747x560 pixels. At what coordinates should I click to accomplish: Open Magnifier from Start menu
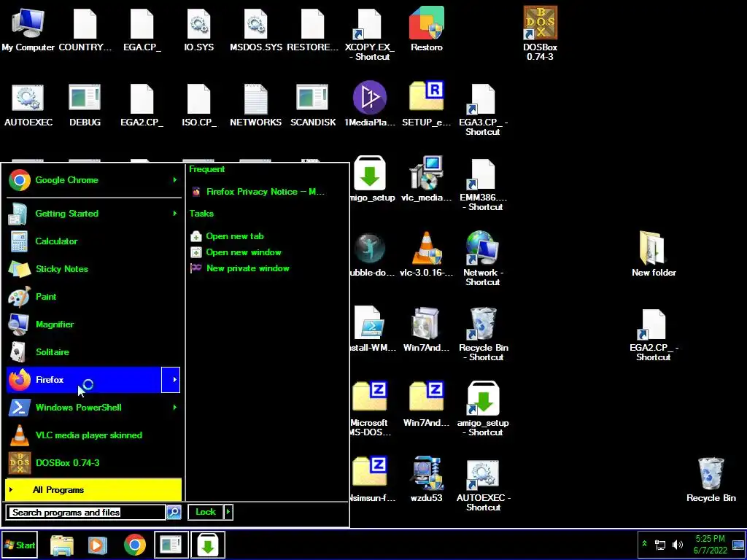pos(94,324)
